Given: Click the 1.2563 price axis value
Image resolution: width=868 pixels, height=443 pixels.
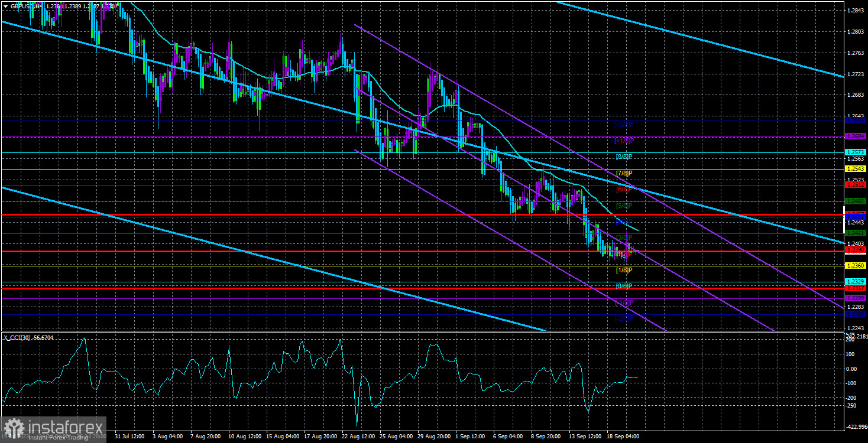Looking at the screenshot, I should click(x=856, y=159).
